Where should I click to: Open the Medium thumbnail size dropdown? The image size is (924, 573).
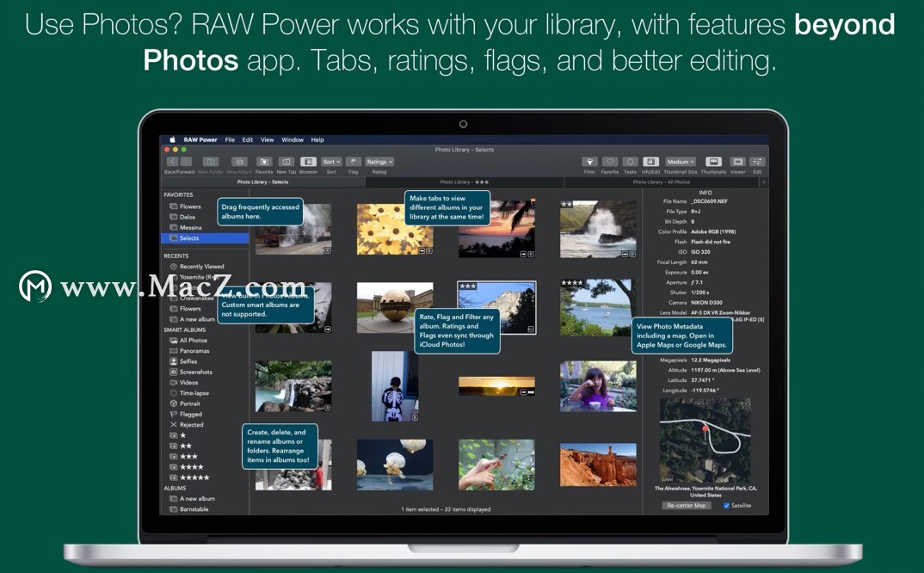click(x=681, y=162)
